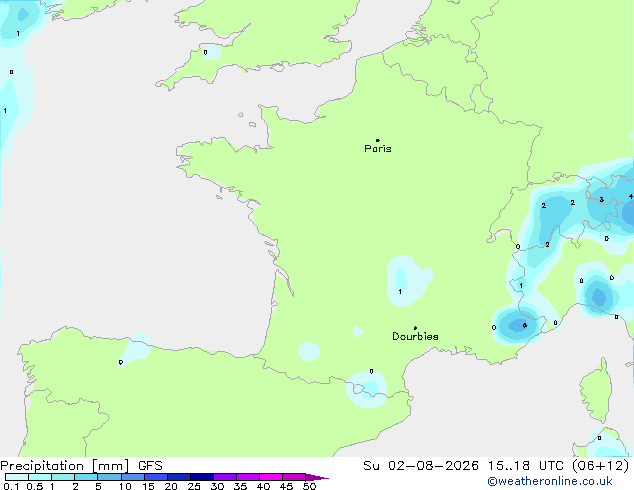Select the 15–20 mm legend swatch
The height and width of the screenshot is (490, 634).
coord(156,477)
